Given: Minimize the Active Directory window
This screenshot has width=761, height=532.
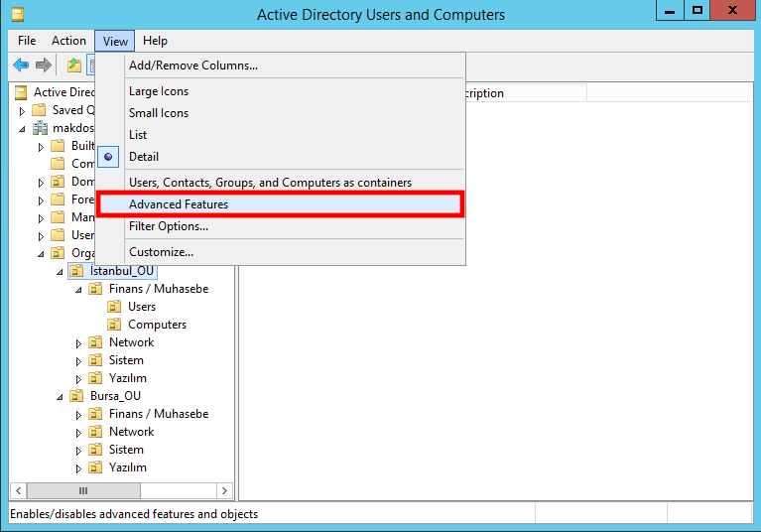Looking at the screenshot, I should 670,10.
